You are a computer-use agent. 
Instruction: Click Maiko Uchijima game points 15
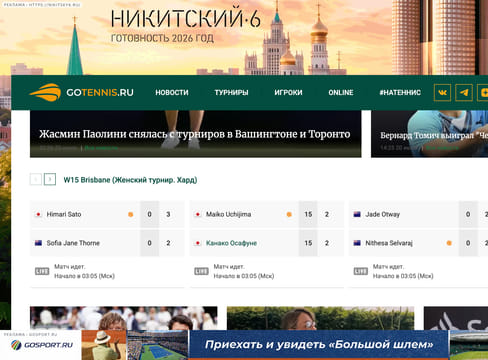pos(308,214)
